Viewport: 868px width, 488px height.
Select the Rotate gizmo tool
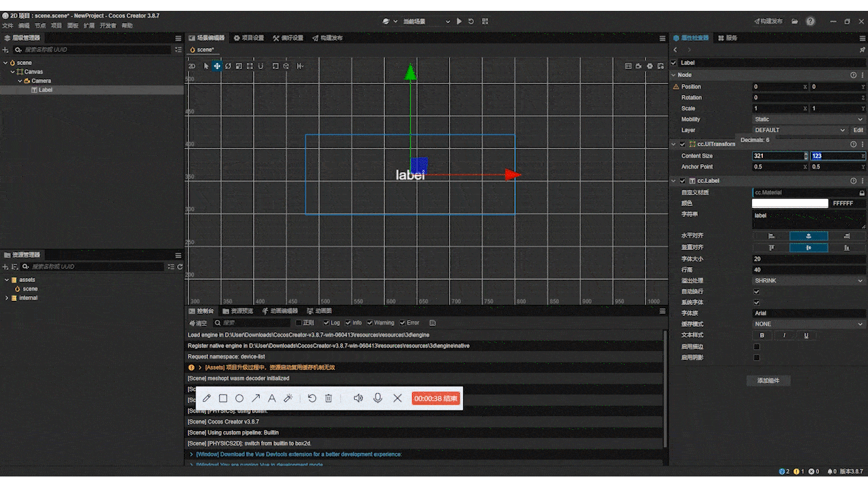point(229,66)
